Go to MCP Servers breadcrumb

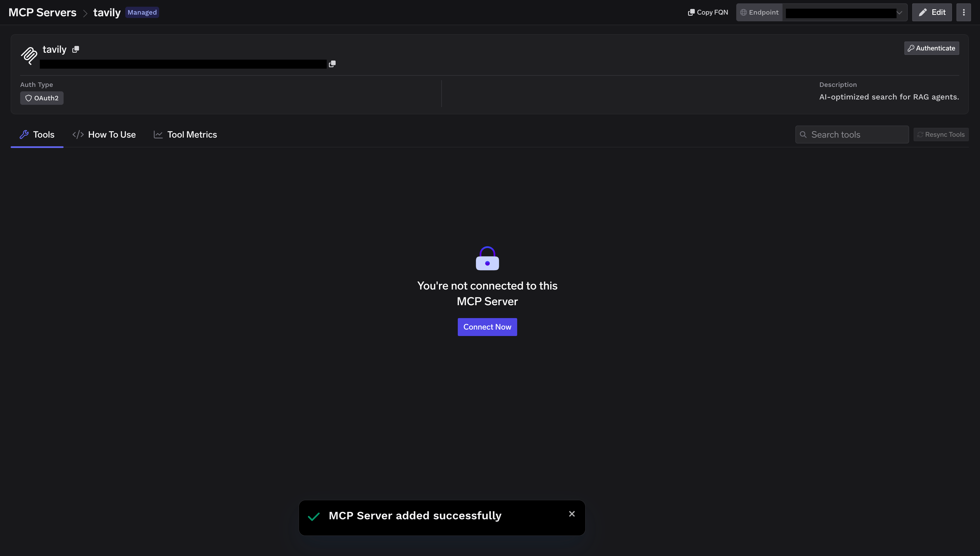click(x=42, y=12)
